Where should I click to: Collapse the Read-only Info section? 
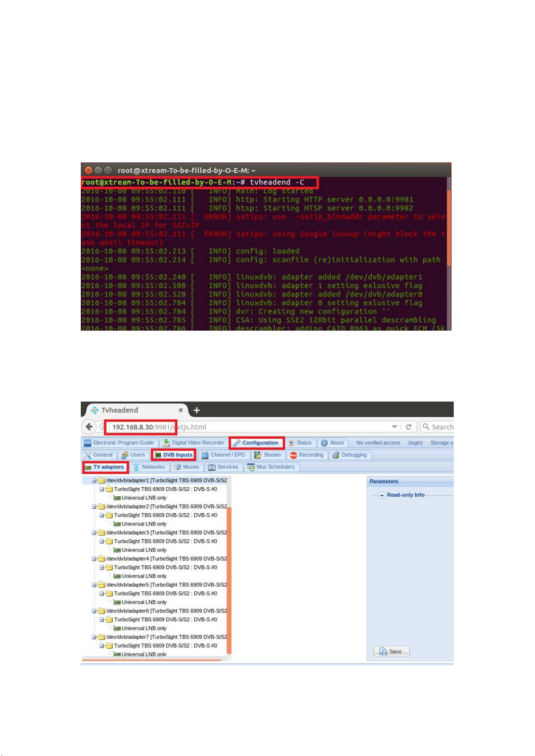[x=382, y=495]
